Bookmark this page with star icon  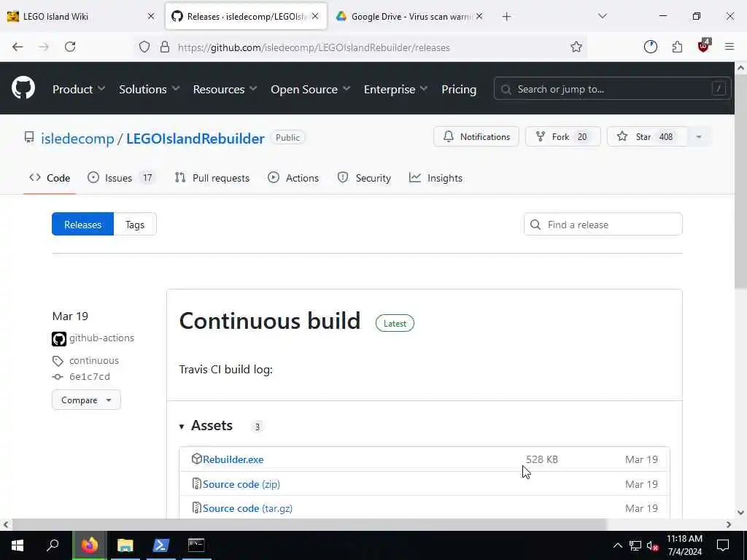576,47
